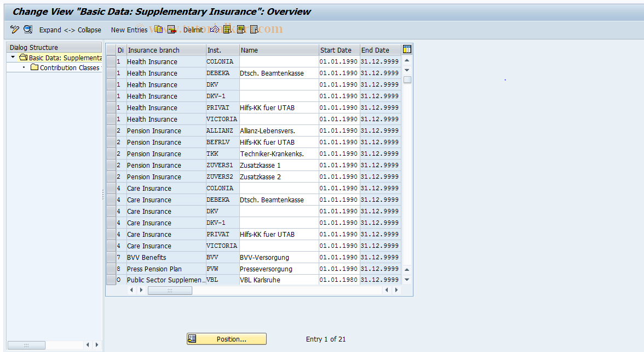The width and height of the screenshot is (644, 352).
Task: Select row selector for Care Insurance COLONIA
Action: pos(111,188)
